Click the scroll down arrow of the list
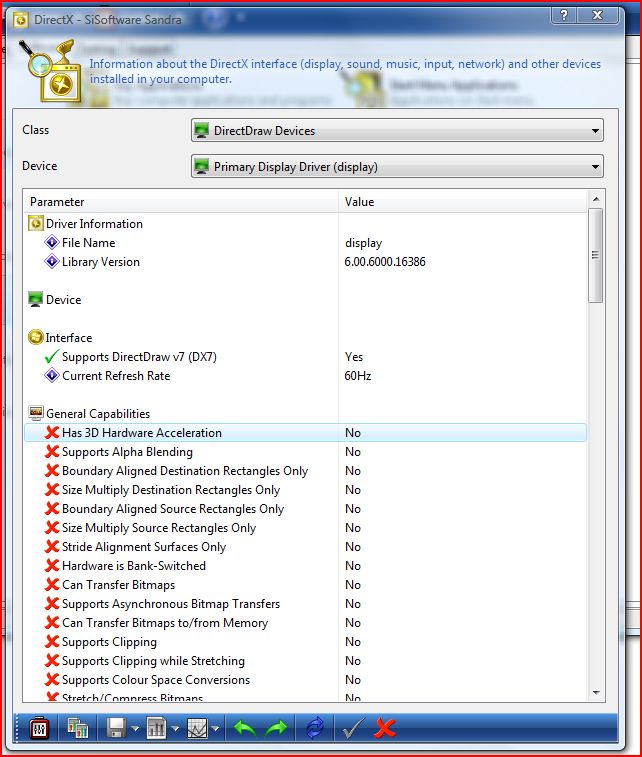This screenshot has width=642, height=757. [596, 693]
